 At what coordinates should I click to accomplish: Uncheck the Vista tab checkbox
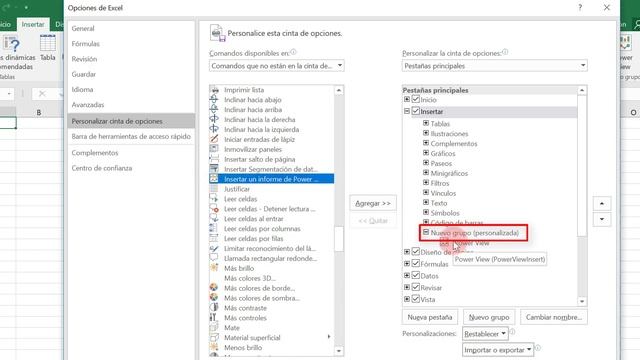coord(416,299)
